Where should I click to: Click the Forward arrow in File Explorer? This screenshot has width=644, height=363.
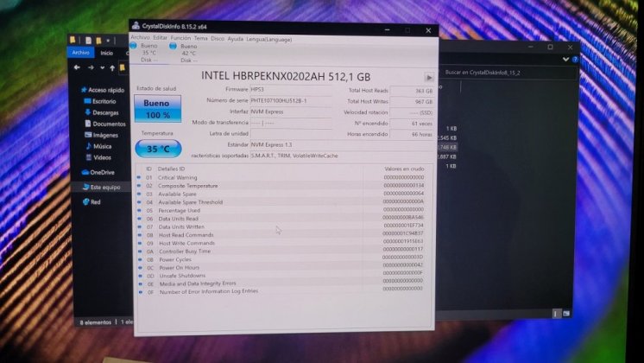(91, 67)
